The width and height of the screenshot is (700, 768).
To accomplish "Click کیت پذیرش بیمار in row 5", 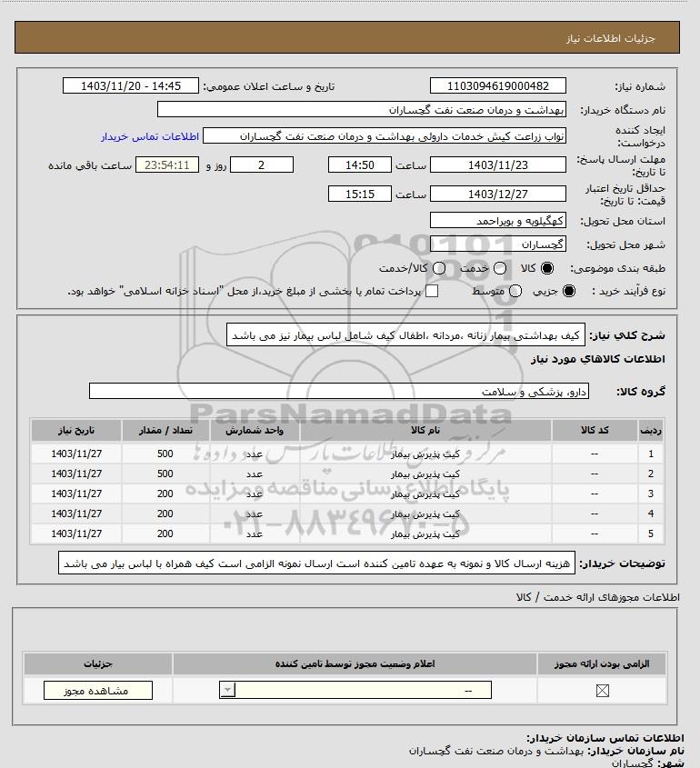I will 425,534.
